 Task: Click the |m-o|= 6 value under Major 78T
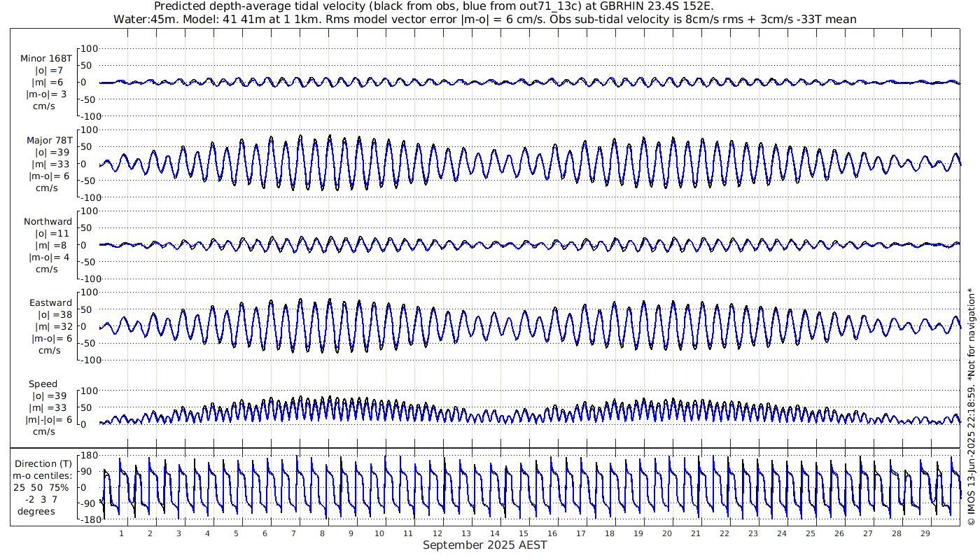[48, 176]
